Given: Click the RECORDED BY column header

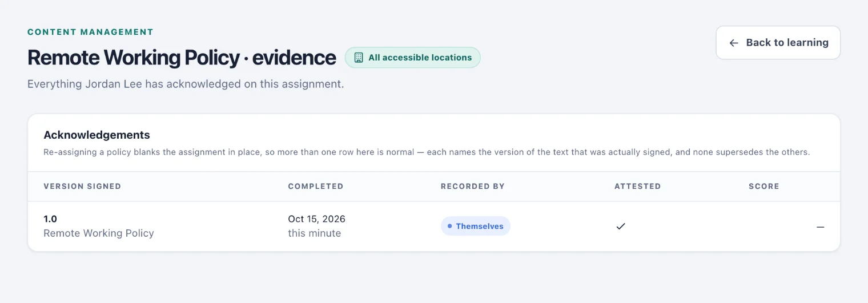Looking at the screenshot, I should click(473, 186).
